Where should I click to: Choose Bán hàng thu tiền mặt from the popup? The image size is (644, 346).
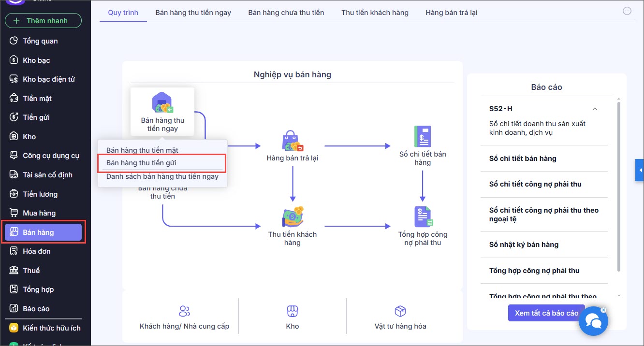point(142,150)
